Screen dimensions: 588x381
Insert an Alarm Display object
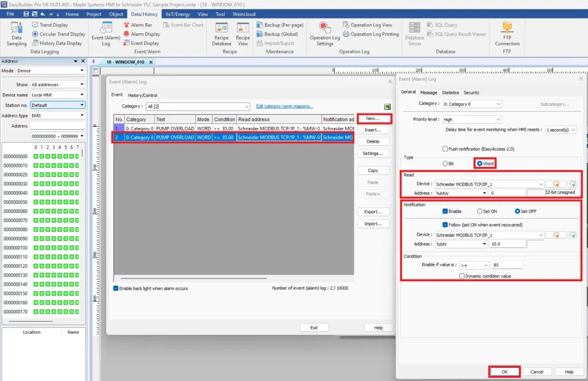141,34
